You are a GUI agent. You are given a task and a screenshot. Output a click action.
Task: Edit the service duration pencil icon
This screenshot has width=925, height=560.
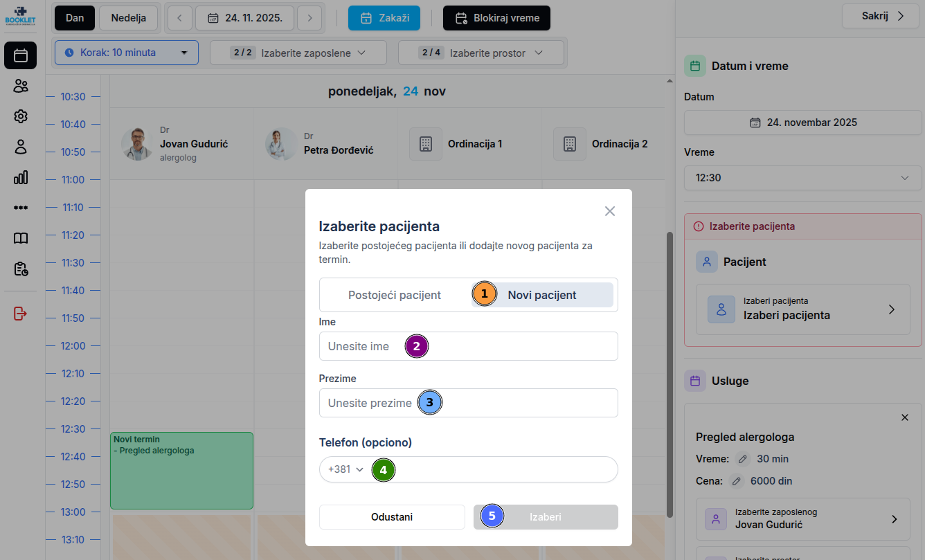tap(743, 459)
